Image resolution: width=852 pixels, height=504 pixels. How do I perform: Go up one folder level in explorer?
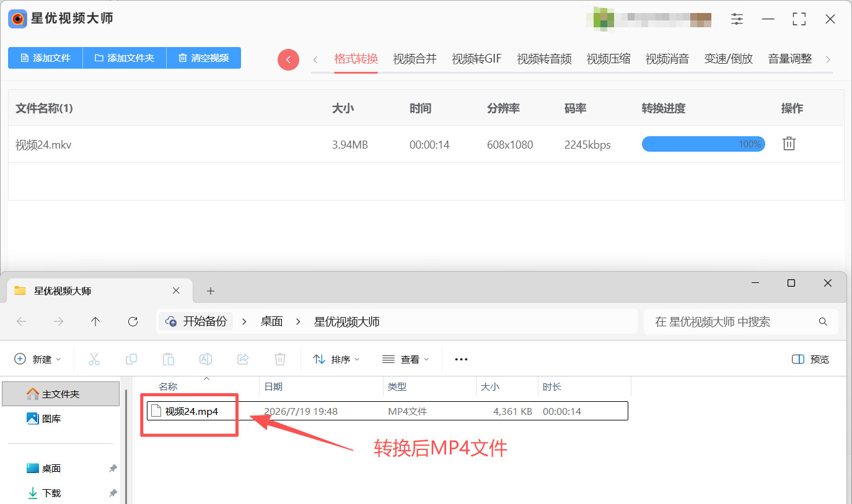95,321
